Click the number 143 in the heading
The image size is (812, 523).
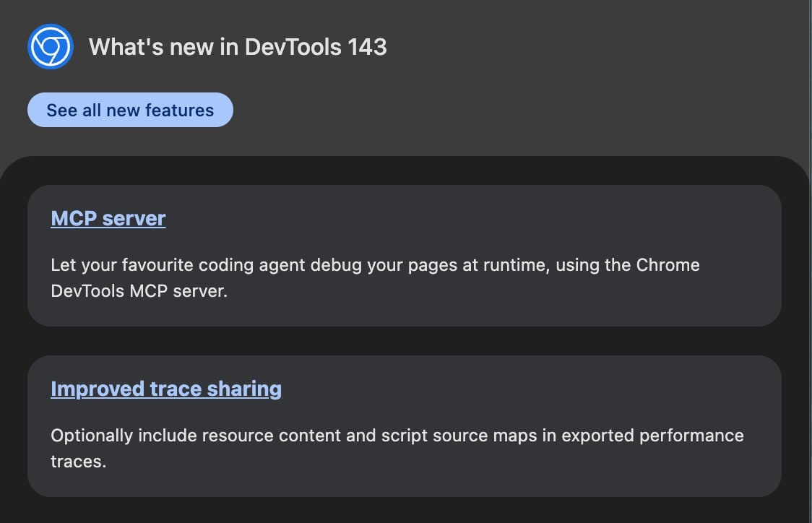[x=367, y=48]
